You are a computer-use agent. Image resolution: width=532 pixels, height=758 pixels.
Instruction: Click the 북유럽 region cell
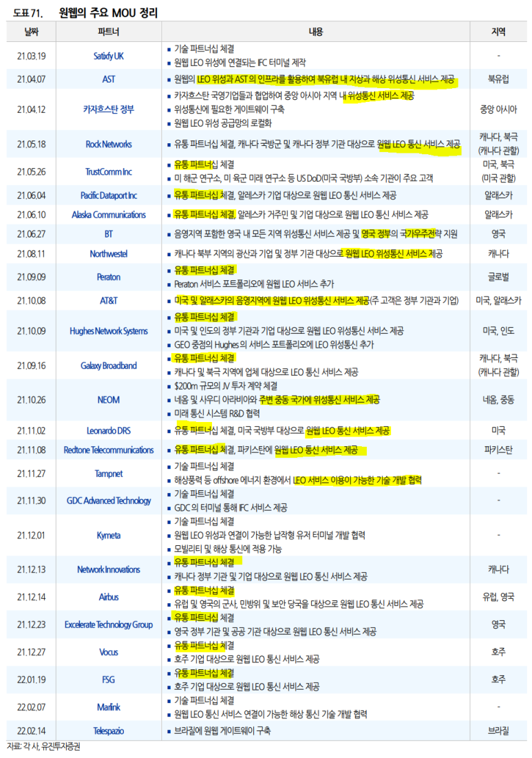(499, 79)
